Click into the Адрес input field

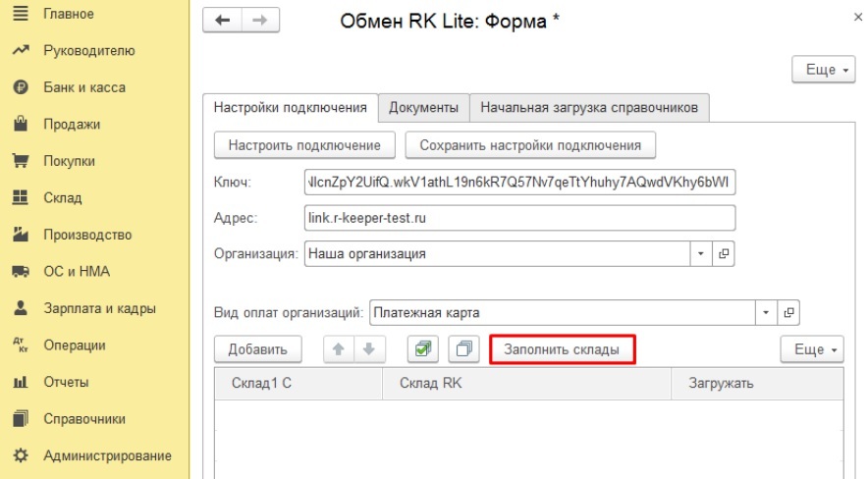519,218
